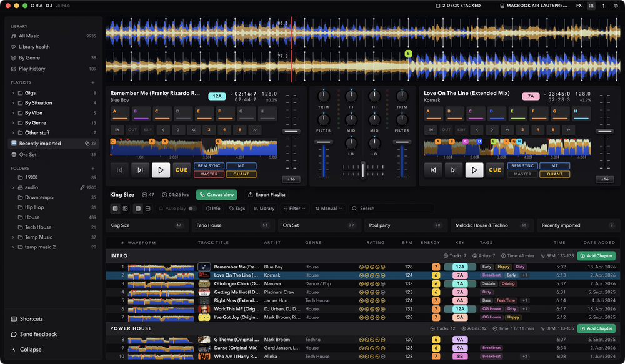Toggle the Auto play switch
This screenshot has height=364, width=625.
click(x=192, y=209)
